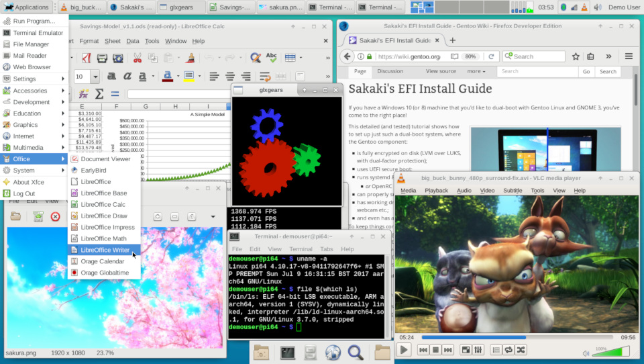Toggle shuffle (random) in VLC
This screenshot has width=644, height=364.
click(521, 350)
